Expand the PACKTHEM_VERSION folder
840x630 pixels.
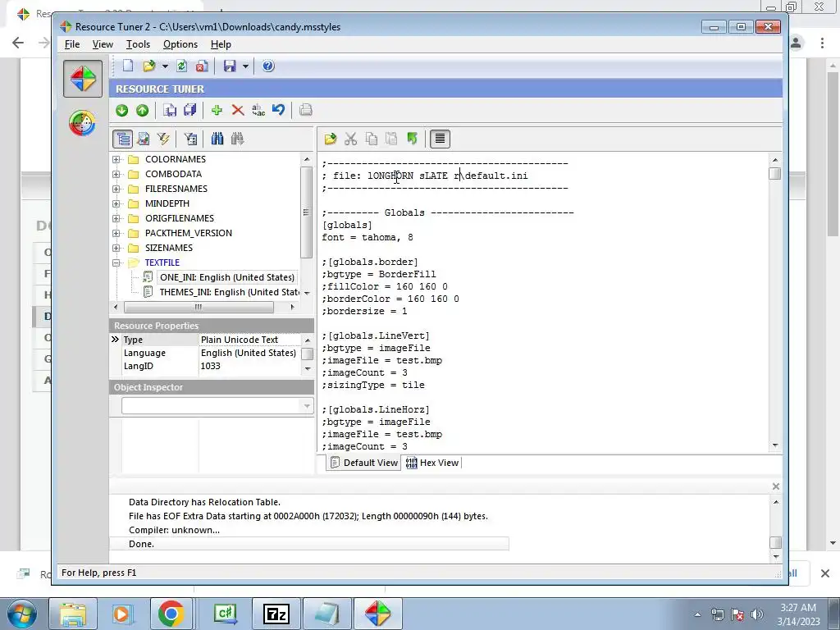[116, 234]
